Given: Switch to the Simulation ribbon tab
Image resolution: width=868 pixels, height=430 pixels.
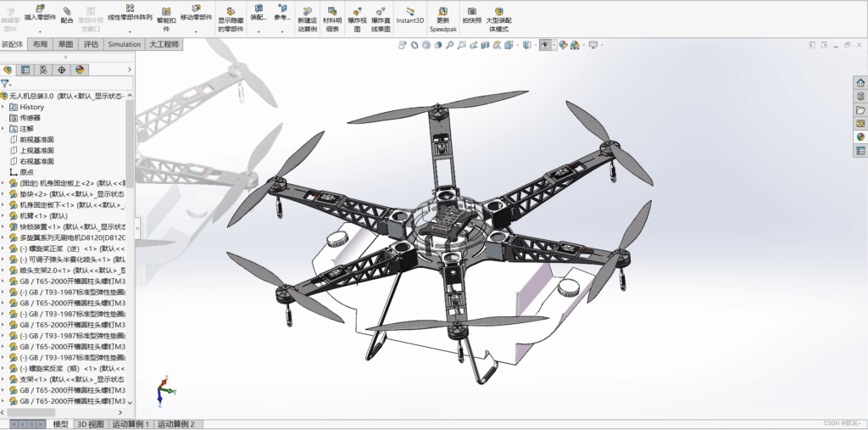Looking at the screenshot, I should [x=124, y=44].
